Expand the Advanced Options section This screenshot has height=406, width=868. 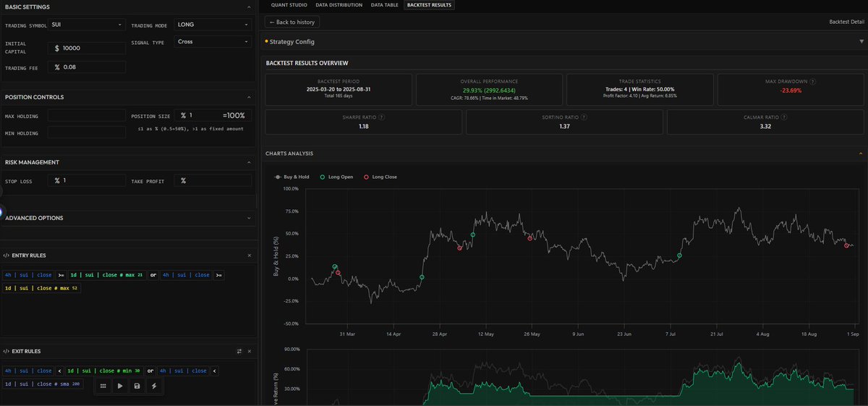tap(129, 218)
